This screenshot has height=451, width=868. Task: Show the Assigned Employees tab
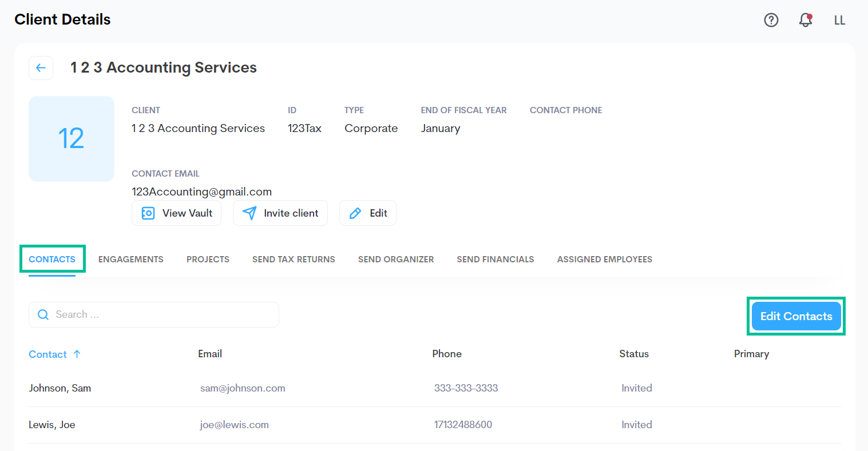coord(604,260)
